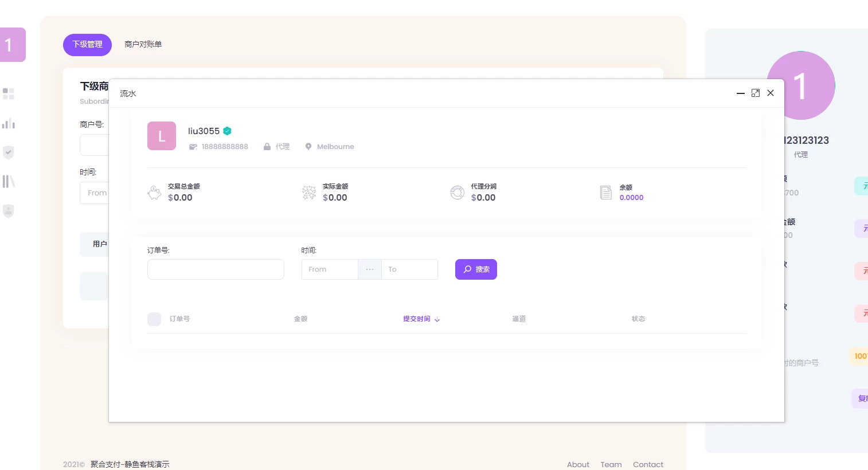
Task: Maximize the 流水 dialog window
Action: coord(756,93)
